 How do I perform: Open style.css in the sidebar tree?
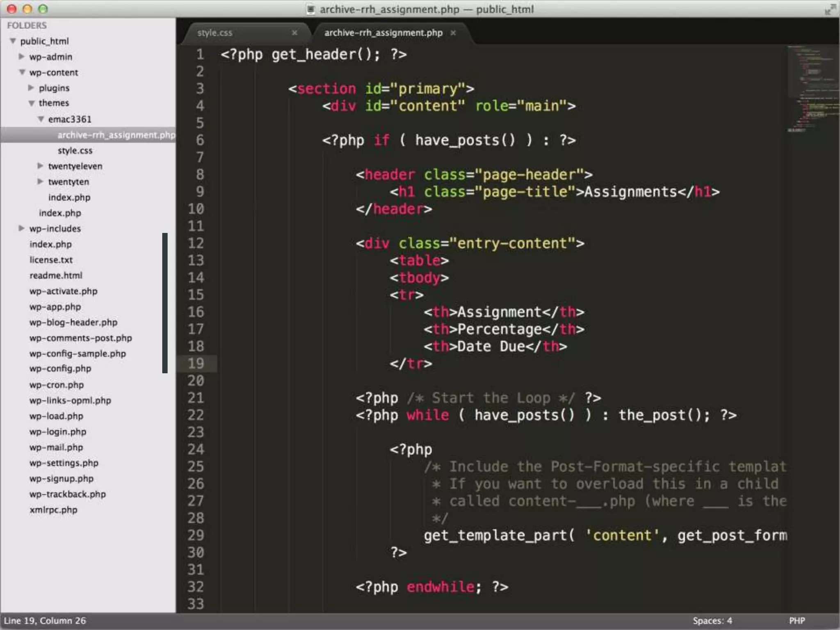point(75,151)
